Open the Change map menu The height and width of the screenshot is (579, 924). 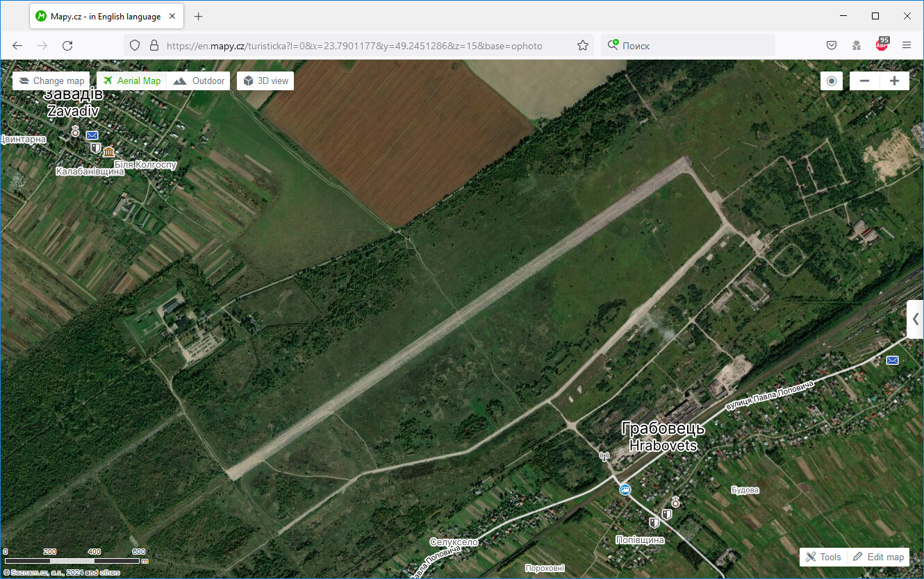coord(51,81)
